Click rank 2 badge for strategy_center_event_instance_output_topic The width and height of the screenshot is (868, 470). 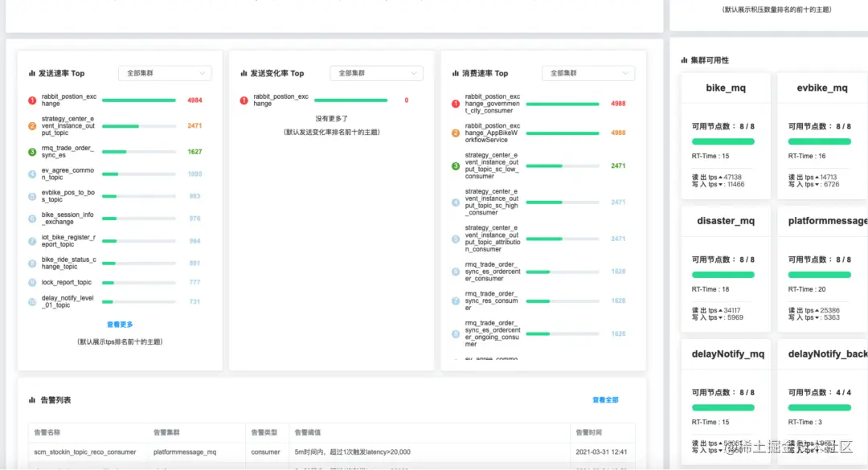(x=32, y=126)
